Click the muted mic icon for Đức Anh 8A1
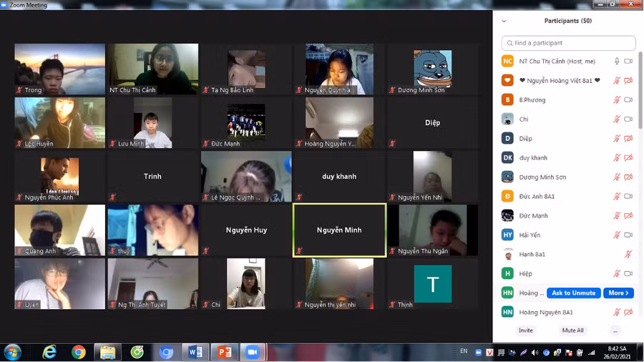The width and height of the screenshot is (644, 362). 617,197
